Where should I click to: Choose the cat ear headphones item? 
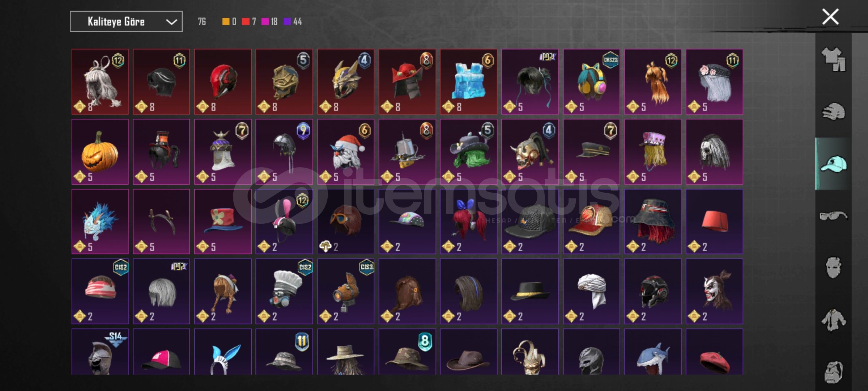(591, 82)
